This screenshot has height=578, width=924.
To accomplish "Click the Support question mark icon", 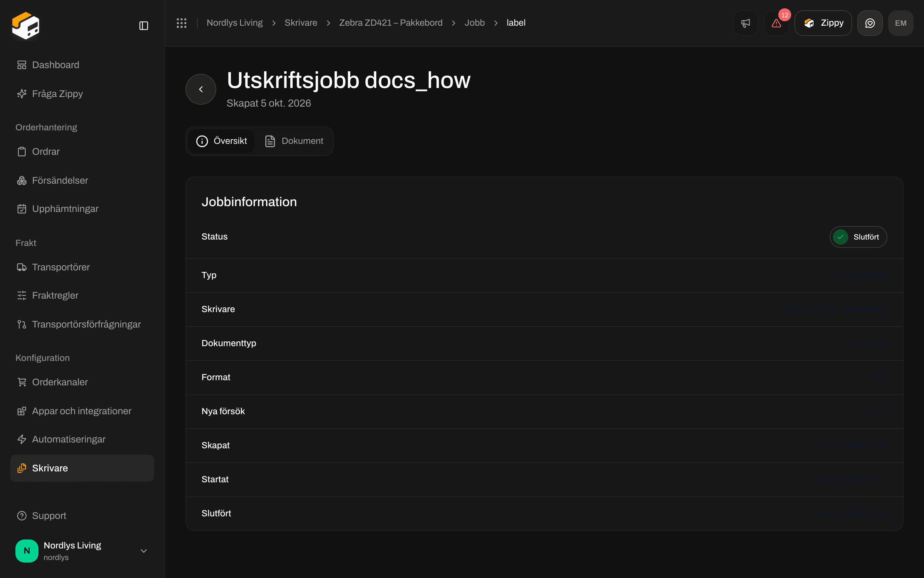I will (x=22, y=516).
